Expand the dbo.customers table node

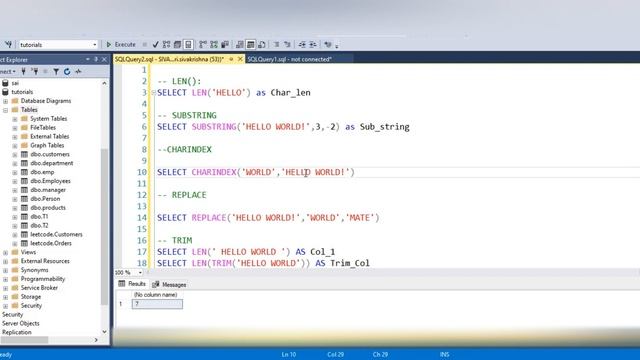pyautogui.click(x=15, y=154)
